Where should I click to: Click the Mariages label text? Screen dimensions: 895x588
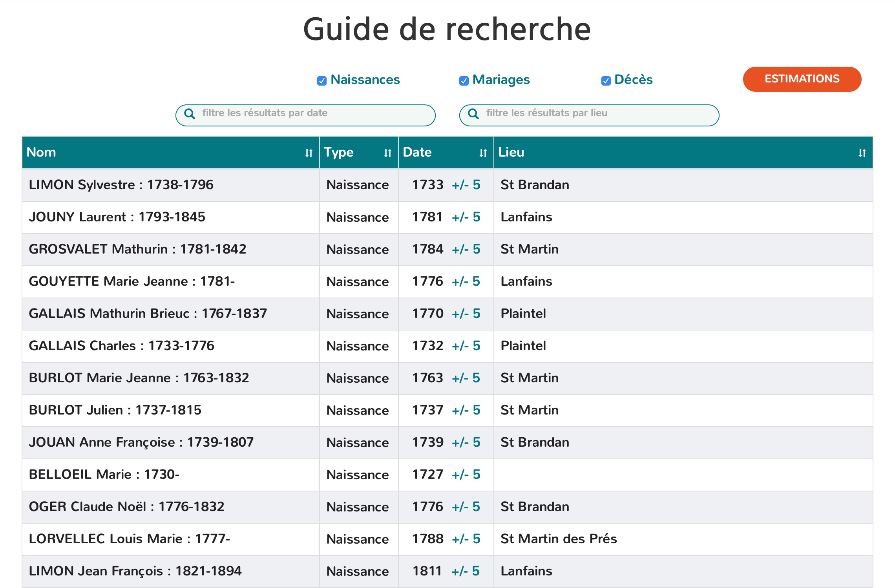[501, 80]
